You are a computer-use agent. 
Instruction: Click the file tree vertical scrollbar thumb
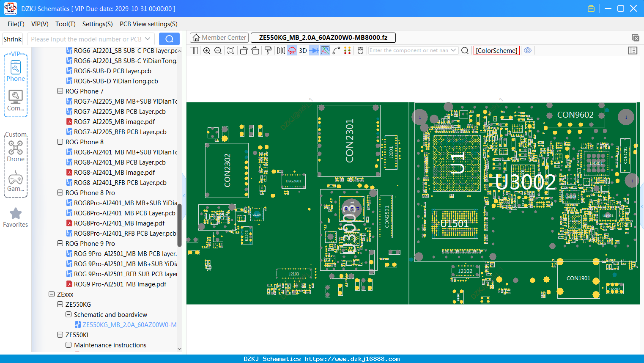tap(179, 225)
